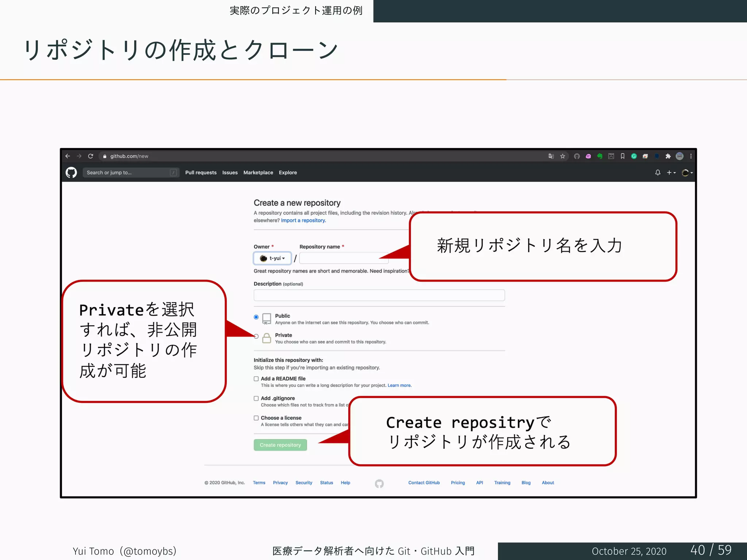Screen dimensions: 747x560
Task: Click the GitHub Octocat logo
Action: pyautogui.click(x=71, y=172)
